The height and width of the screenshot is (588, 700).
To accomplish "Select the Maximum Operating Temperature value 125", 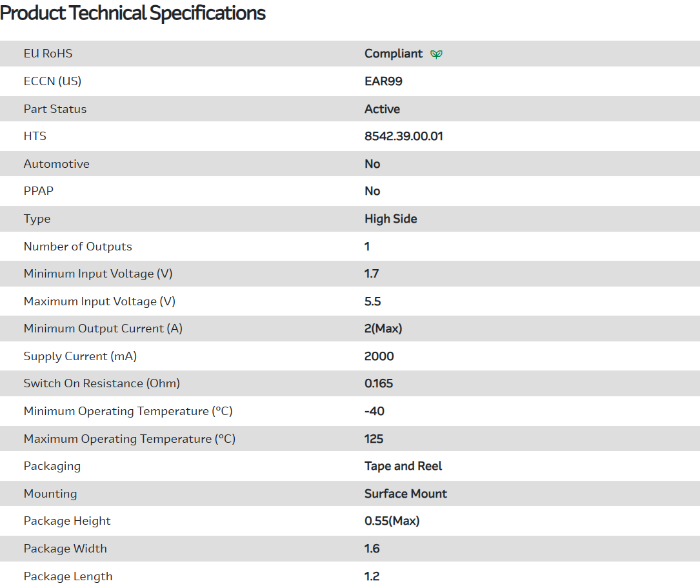I will pyautogui.click(x=374, y=439).
